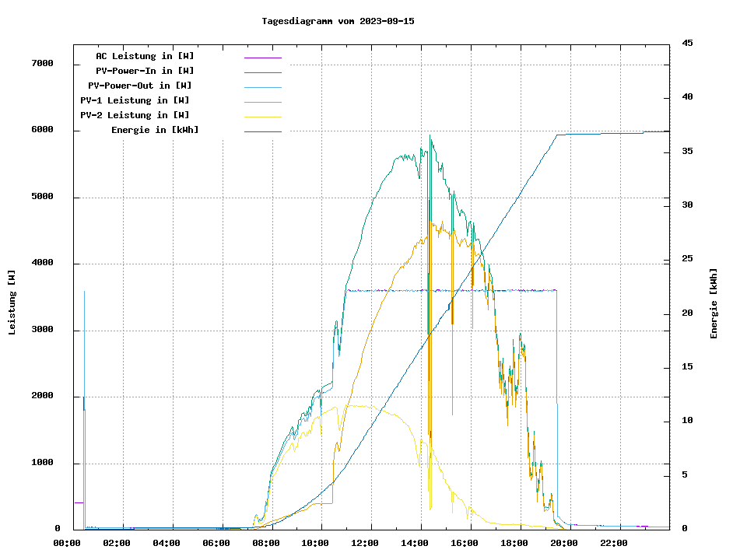The image size is (747, 560).
Task: Click the 7000 tick on the Leistung axis
Action: (42, 63)
